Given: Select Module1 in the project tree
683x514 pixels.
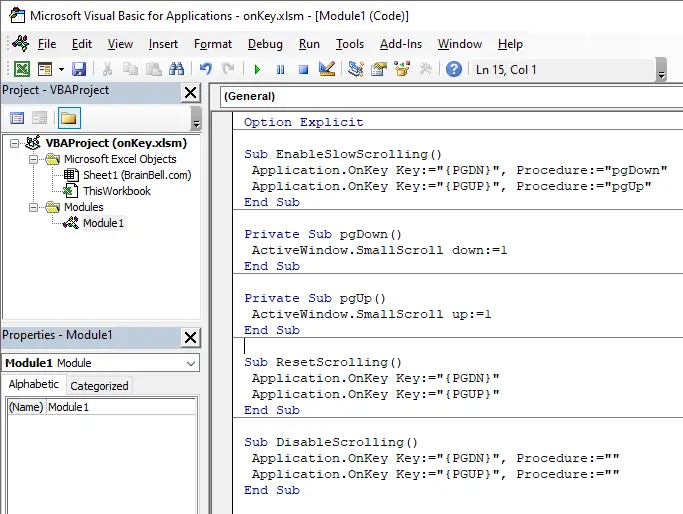Looking at the screenshot, I should click(103, 223).
